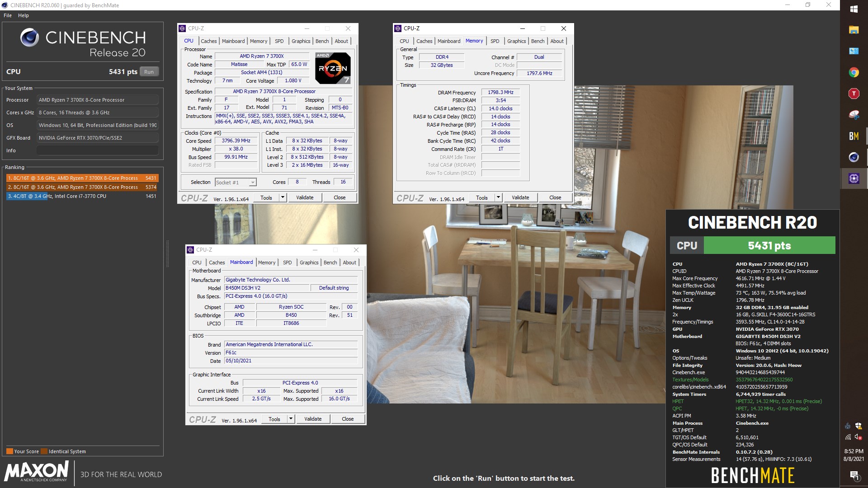This screenshot has width=868, height=488.
Task: Switch to BenchMate BM taskbar icon
Action: (x=854, y=136)
